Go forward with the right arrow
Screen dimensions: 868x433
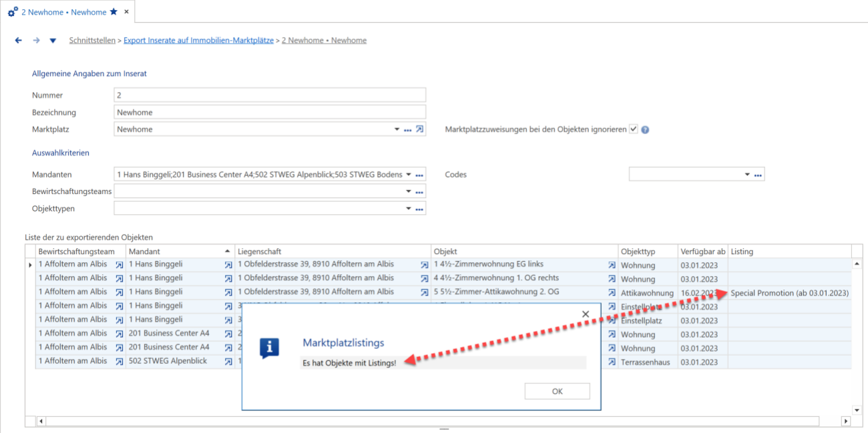tap(37, 41)
